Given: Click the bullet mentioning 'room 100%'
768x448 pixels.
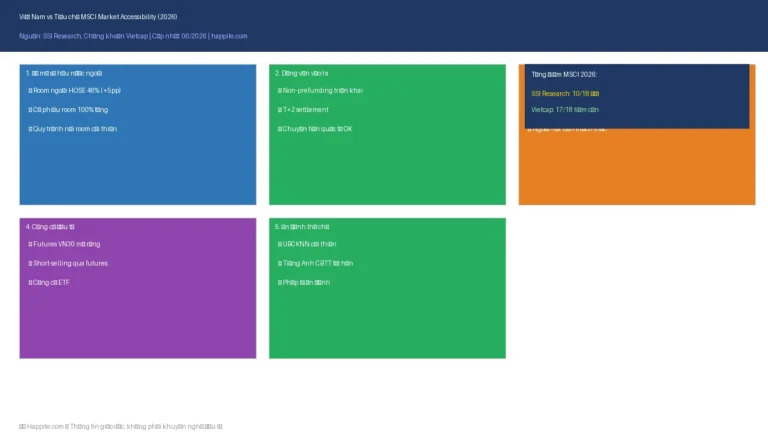Looking at the screenshot, I should click(68, 110).
